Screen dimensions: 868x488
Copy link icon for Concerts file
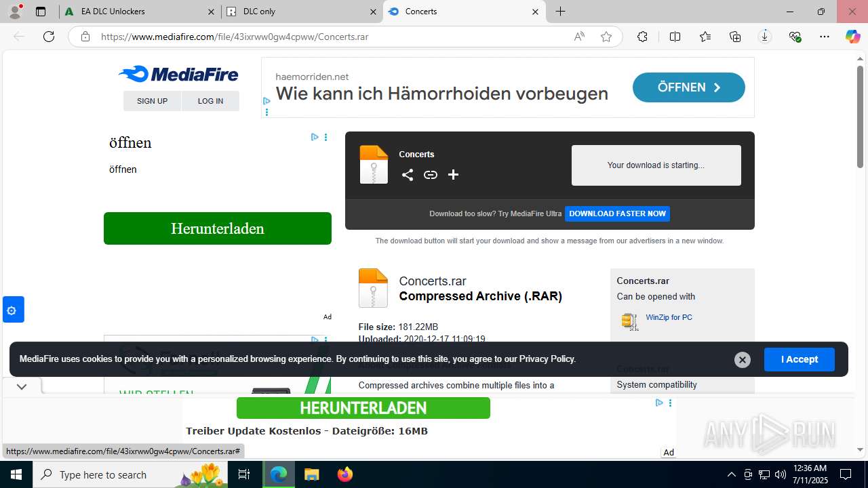click(x=431, y=175)
